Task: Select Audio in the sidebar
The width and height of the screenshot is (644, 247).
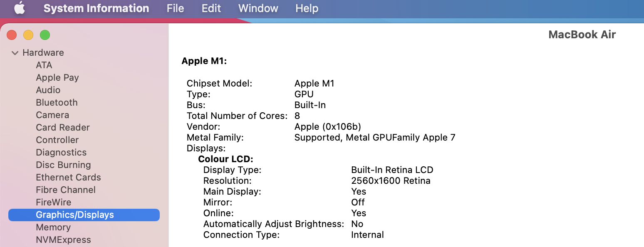Action: (48, 90)
